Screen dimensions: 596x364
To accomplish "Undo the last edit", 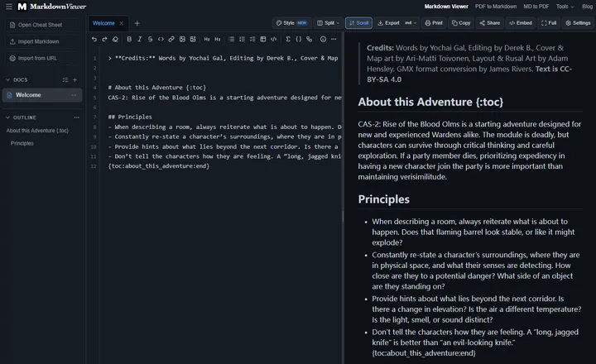I will click(94, 39).
